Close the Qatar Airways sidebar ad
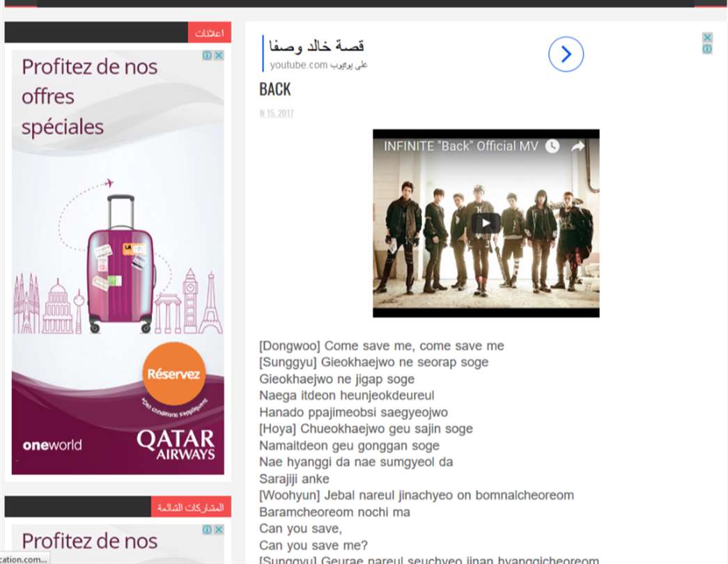 (x=219, y=55)
